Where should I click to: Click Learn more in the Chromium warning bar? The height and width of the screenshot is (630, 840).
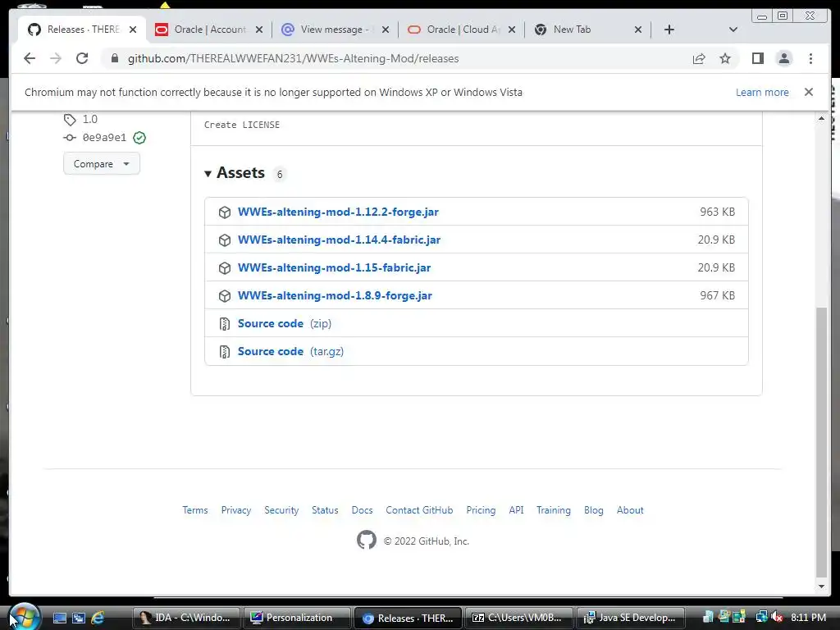tap(762, 92)
